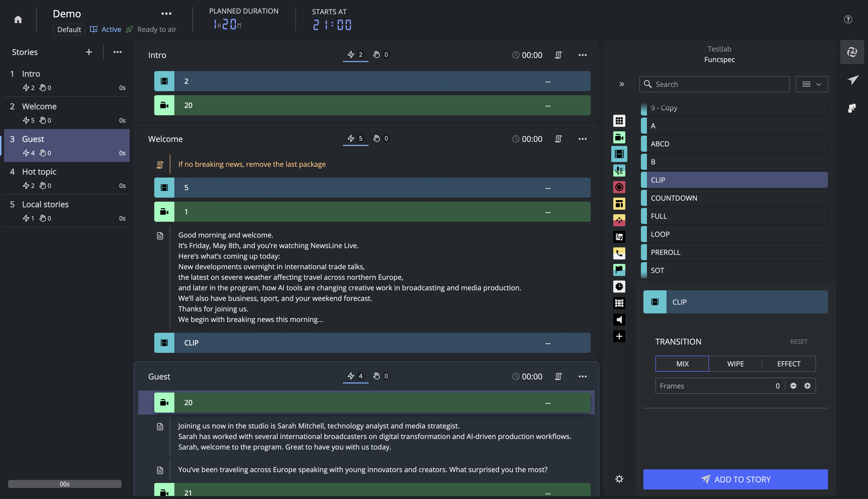
Task: Click ADD TO STORY button
Action: point(735,479)
